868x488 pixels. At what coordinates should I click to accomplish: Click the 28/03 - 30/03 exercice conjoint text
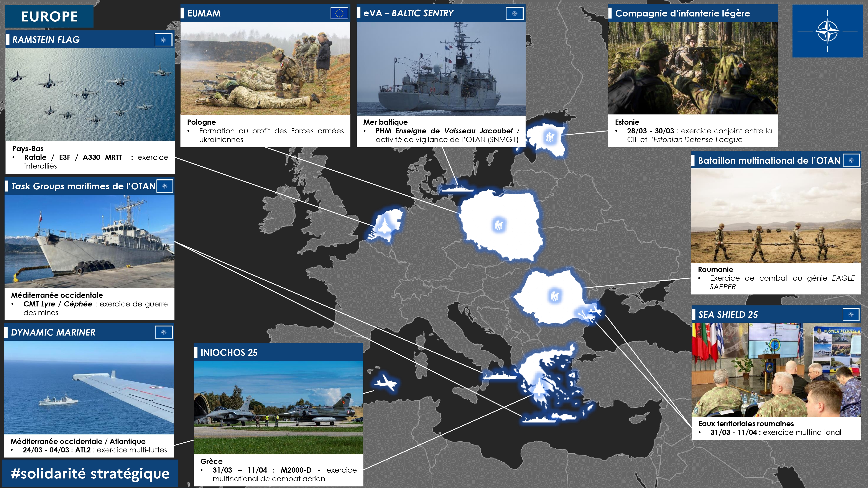pos(700,135)
